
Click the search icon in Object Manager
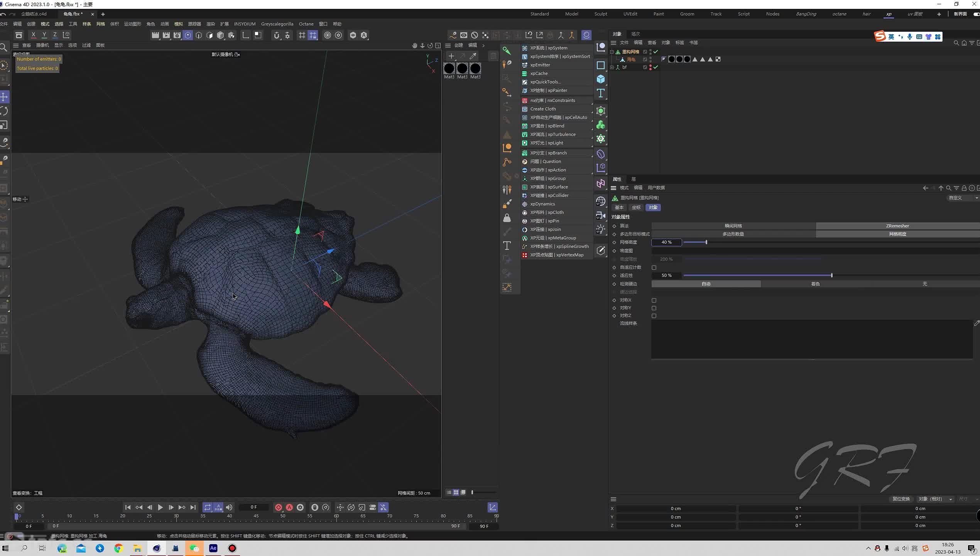coord(956,43)
